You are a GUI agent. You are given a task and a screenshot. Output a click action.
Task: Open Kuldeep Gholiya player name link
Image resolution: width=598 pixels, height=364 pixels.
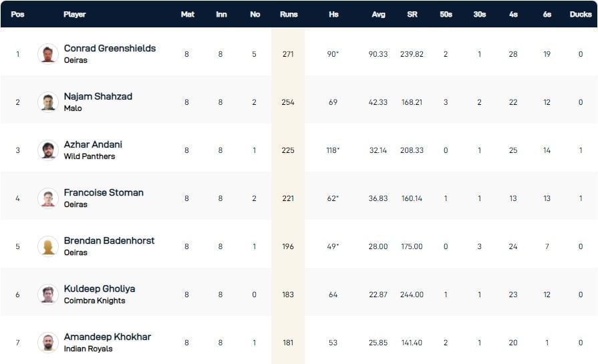[x=100, y=289]
